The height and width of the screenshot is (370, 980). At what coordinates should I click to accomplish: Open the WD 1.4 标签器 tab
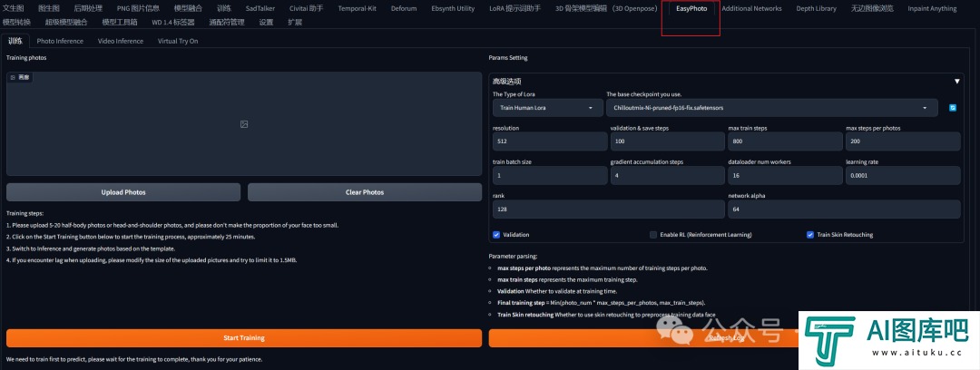click(x=173, y=22)
